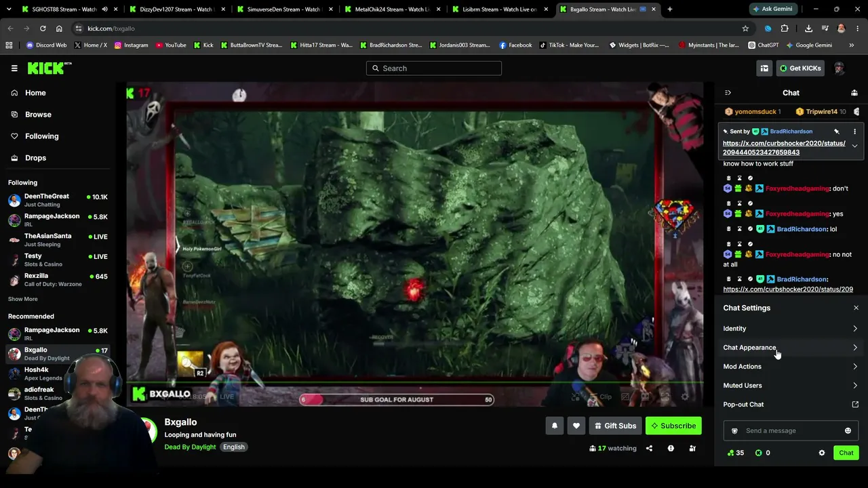
Task: Share the stream
Action: tap(649, 448)
